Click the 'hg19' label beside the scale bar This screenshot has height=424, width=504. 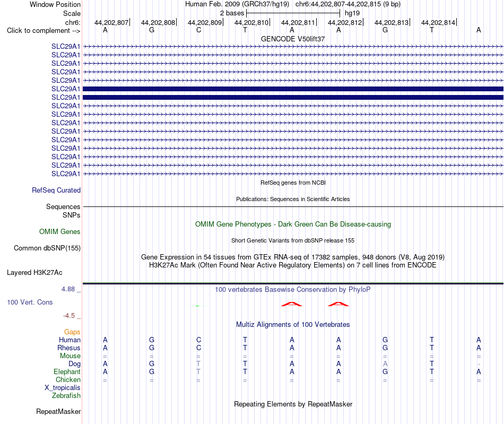point(352,13)
